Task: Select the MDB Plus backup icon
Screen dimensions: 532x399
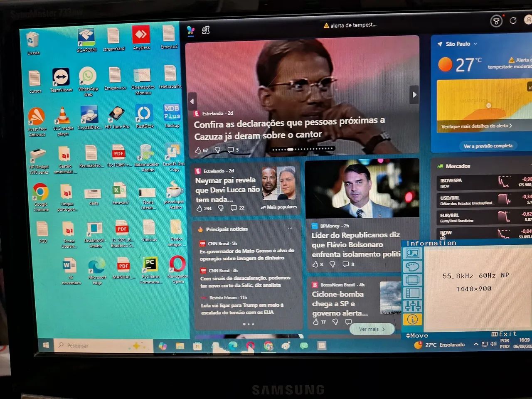Action: (172, 116)
